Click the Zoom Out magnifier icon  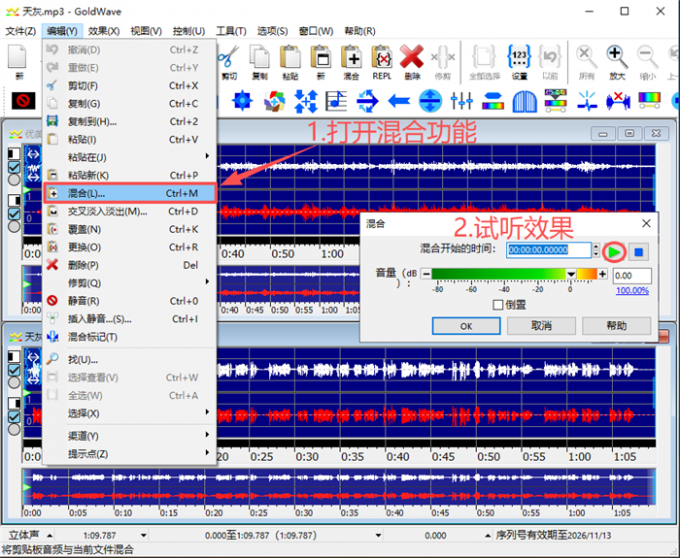point(647,61)
